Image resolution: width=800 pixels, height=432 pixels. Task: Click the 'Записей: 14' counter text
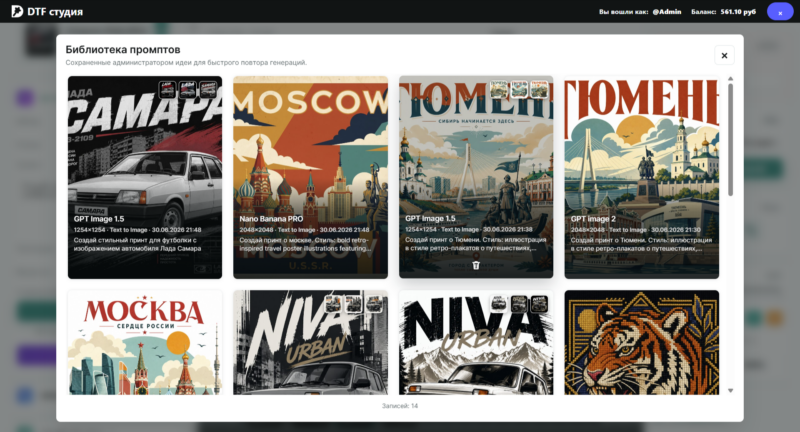tap(399, 406)
